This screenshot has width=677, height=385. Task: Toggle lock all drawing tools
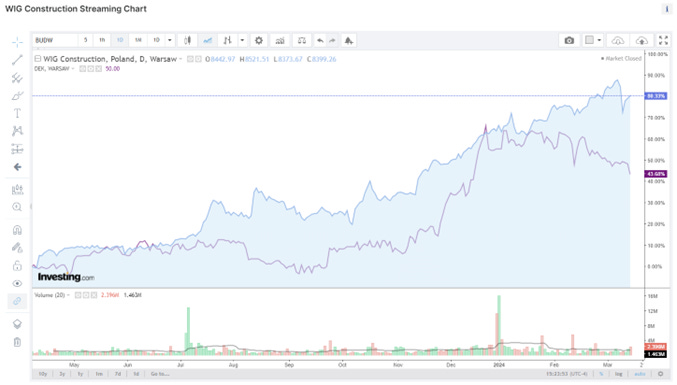coord(17,265)
